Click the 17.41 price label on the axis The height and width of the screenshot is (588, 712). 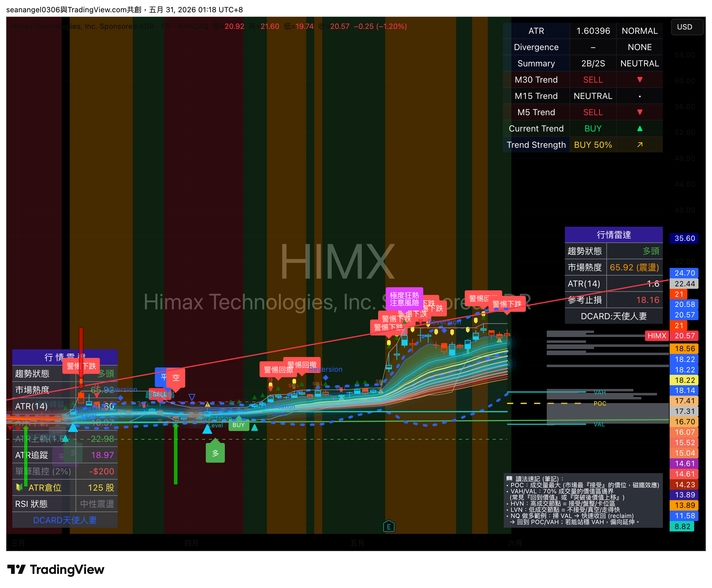pos(684,401)
